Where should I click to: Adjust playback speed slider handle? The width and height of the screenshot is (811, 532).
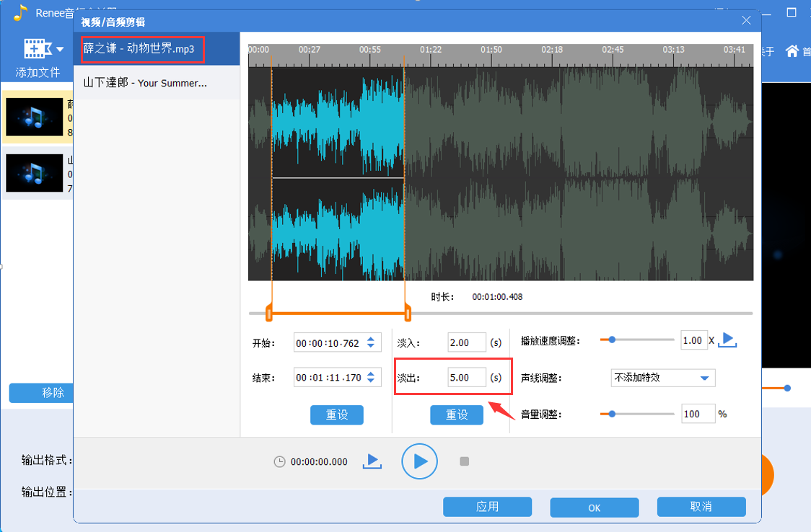click(x=612, y=340)
